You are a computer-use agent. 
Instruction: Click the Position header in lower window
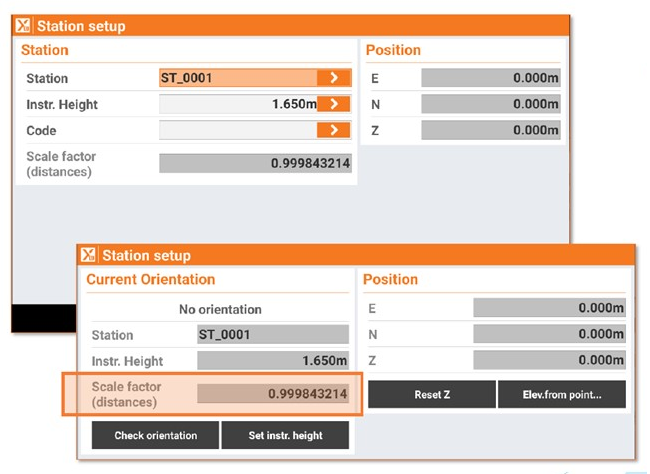[391, 280]
